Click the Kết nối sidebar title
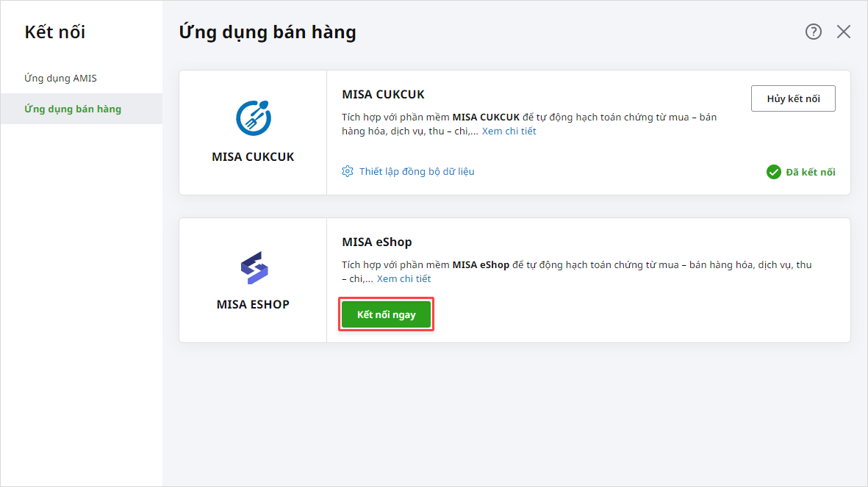Viewport: 868px width, 487px height. 55,32
